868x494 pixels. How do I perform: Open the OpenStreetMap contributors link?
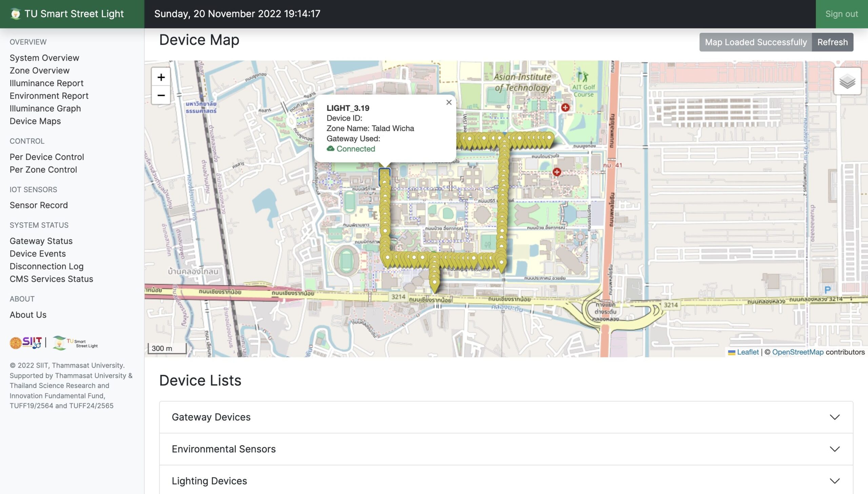(797, 352)
